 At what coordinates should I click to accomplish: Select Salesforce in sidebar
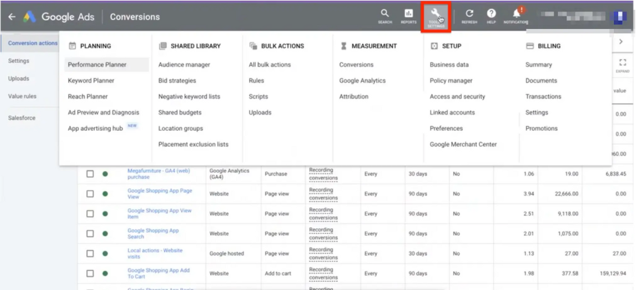[x=22, y=118]
